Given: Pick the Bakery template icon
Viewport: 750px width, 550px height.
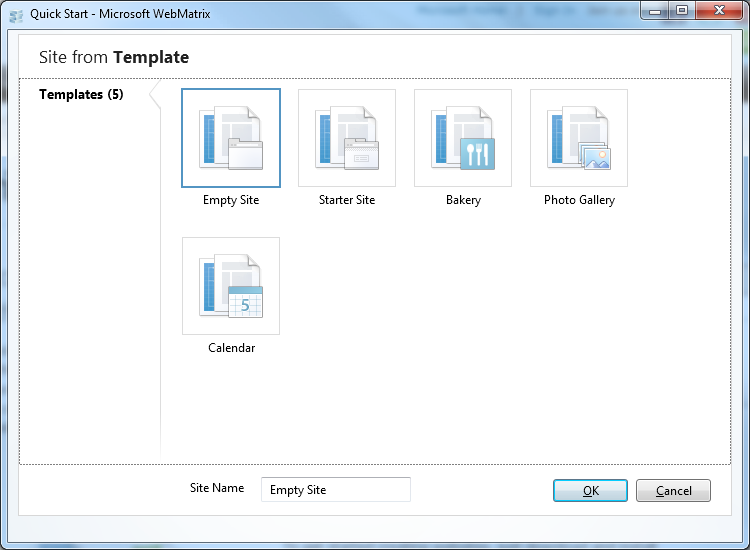Looking at the screenshot, I should (x=463, y=138).
